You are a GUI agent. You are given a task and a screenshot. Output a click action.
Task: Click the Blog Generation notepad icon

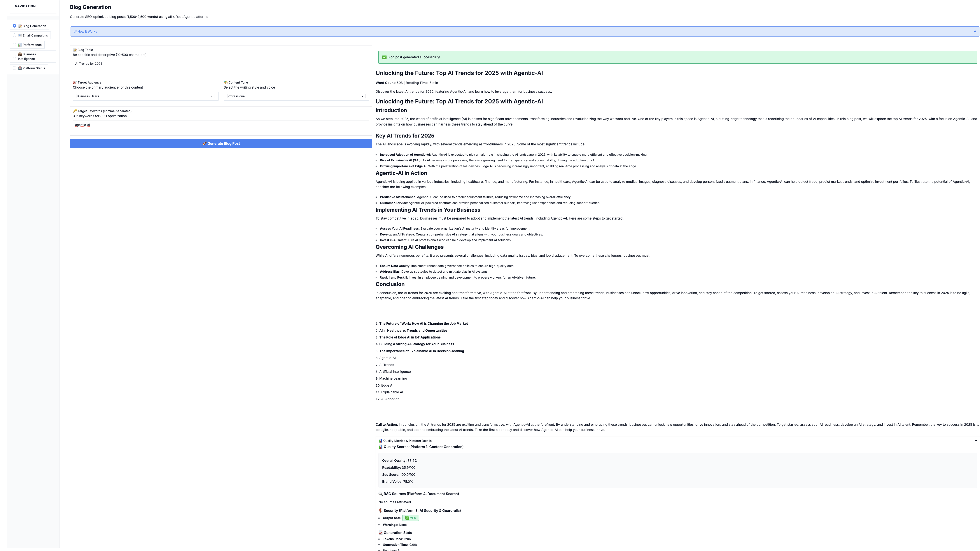[20, 26]
